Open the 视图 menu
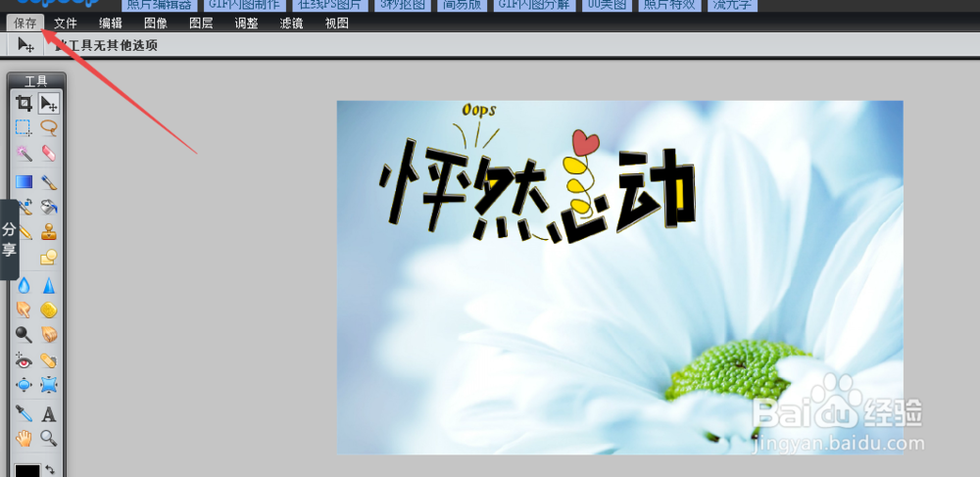Image resolution: width=980 pixels, height=477 pixels. [337, 24]
